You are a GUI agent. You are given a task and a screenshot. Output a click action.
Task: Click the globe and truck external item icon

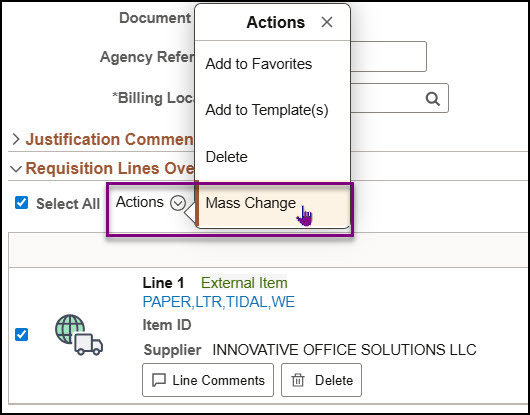coord(79,335)
